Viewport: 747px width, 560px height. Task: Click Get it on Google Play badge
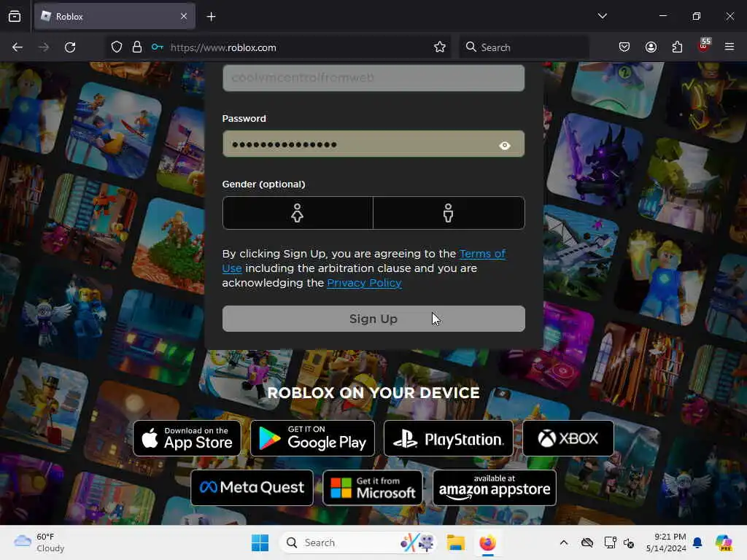(312, 438)
